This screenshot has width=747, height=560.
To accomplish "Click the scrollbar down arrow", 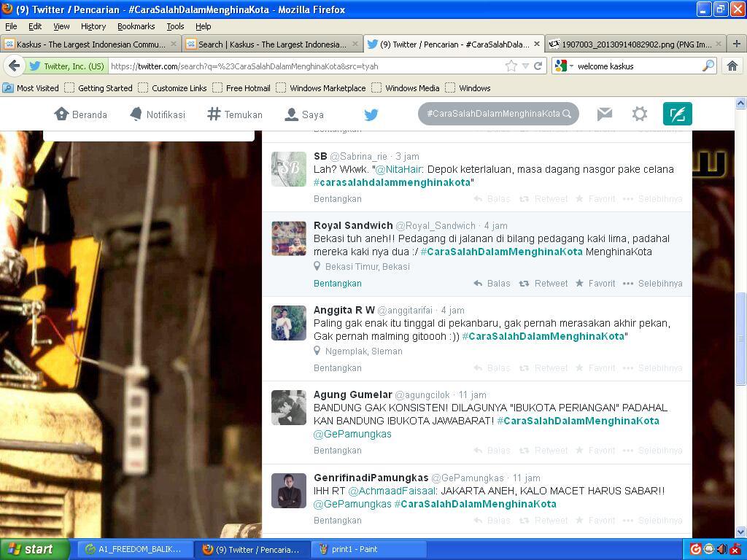I will (740, 532).
